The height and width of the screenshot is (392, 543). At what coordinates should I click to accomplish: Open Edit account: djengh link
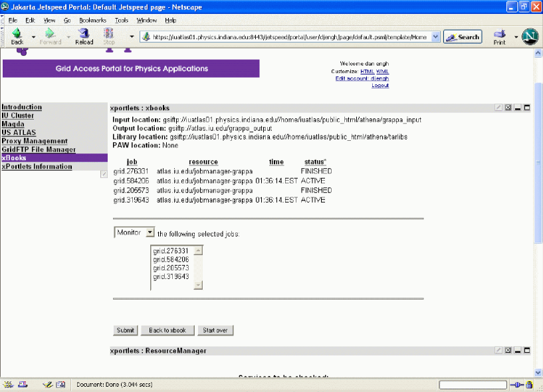pos(362,78)
